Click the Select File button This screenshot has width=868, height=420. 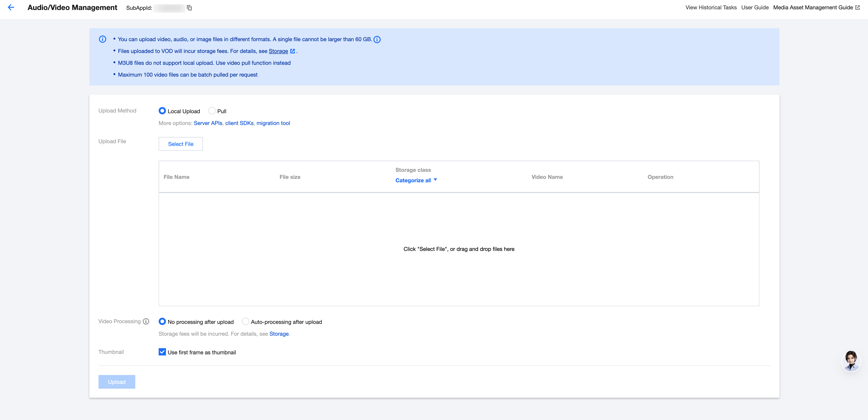pos(181,144)
